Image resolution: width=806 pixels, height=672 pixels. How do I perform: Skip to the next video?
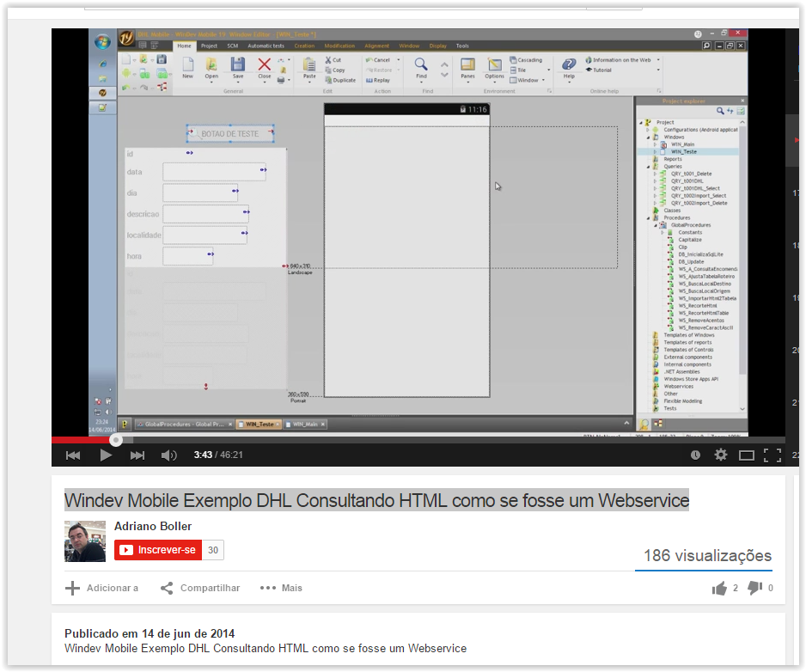137,455
